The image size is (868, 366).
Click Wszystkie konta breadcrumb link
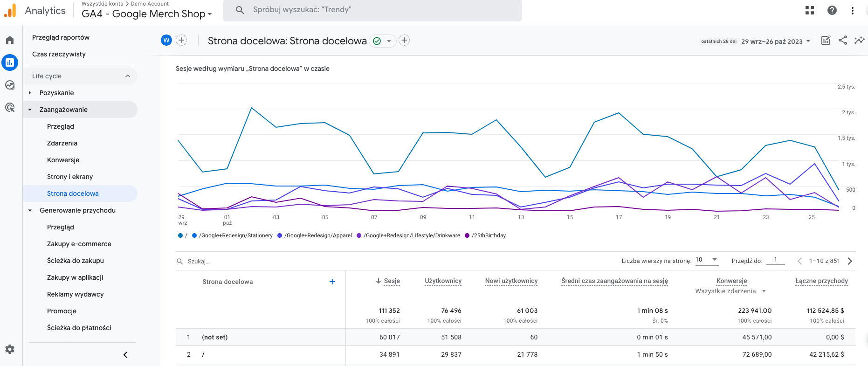(x=102, y=4)
